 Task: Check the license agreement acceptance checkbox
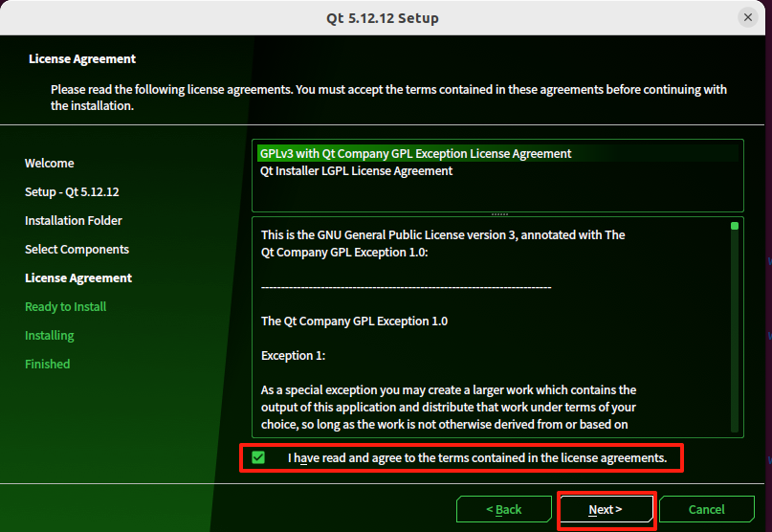tap(258, 458)
